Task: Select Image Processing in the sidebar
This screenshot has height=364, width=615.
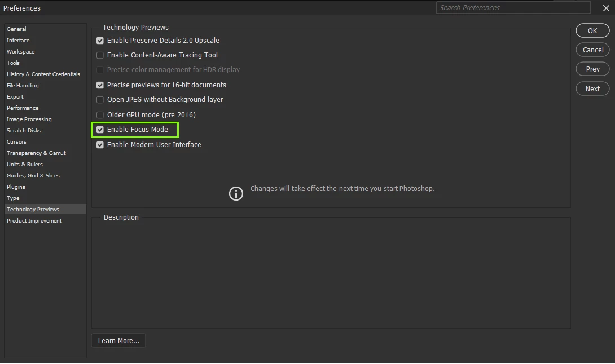Action: (x=29, y=119)
